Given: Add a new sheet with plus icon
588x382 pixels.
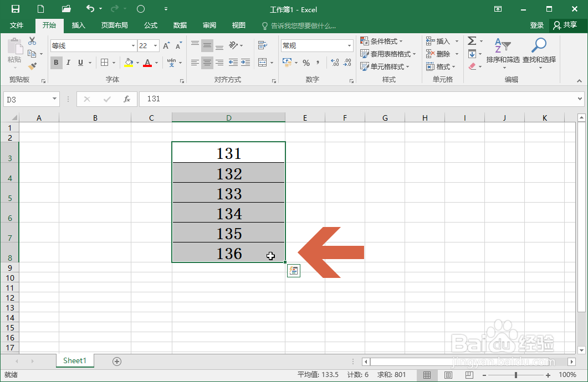Looking at the screenshot, I should 117,362.
